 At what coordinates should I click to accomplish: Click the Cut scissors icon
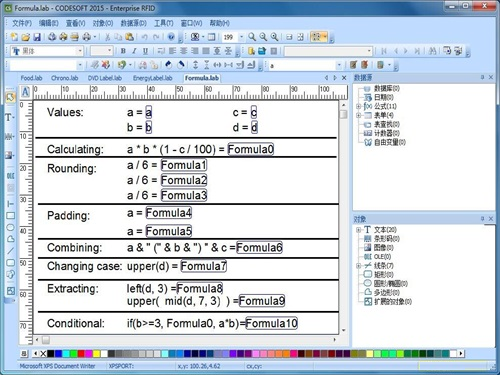pyautogui.click(x=107, y=37)
